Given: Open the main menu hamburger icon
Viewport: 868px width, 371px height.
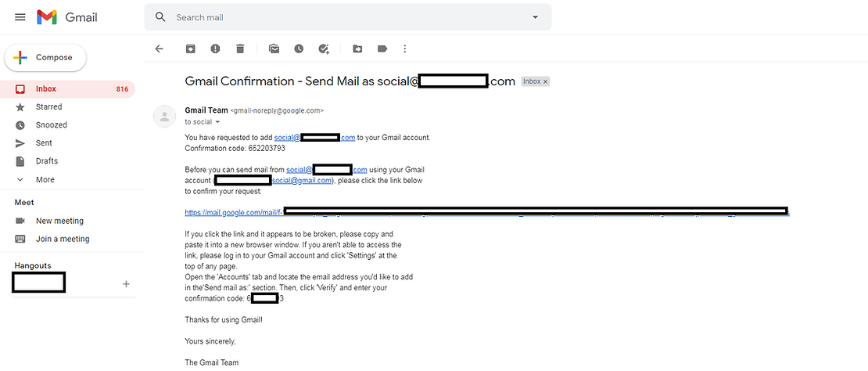Looking at the screenshot, I should (20, 17).
